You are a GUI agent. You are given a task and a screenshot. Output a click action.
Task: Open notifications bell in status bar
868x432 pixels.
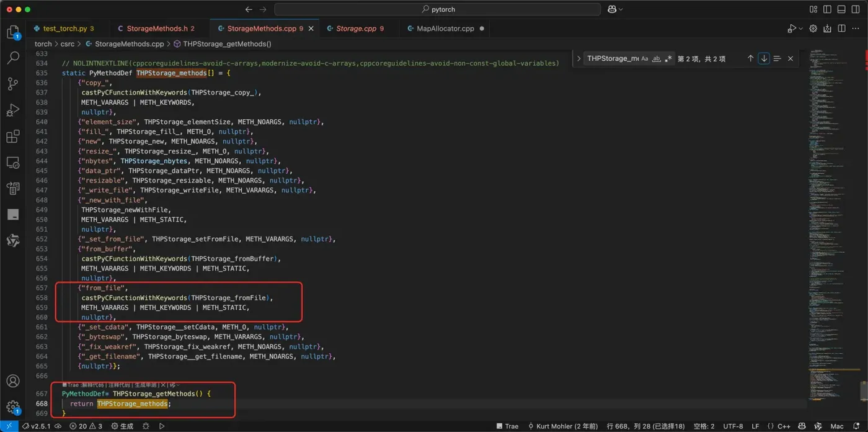(x=857, y=426)
